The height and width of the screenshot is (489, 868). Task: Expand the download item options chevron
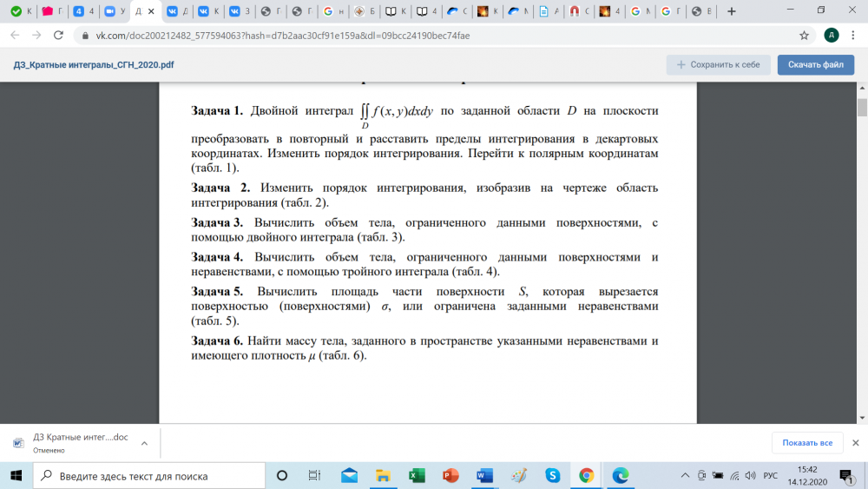[144, 443]
